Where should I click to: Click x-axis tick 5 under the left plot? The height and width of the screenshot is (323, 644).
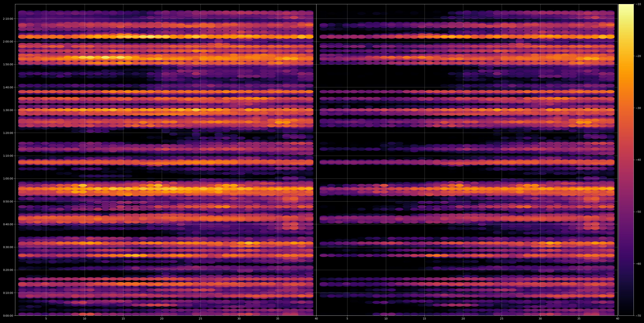point(46,319)
